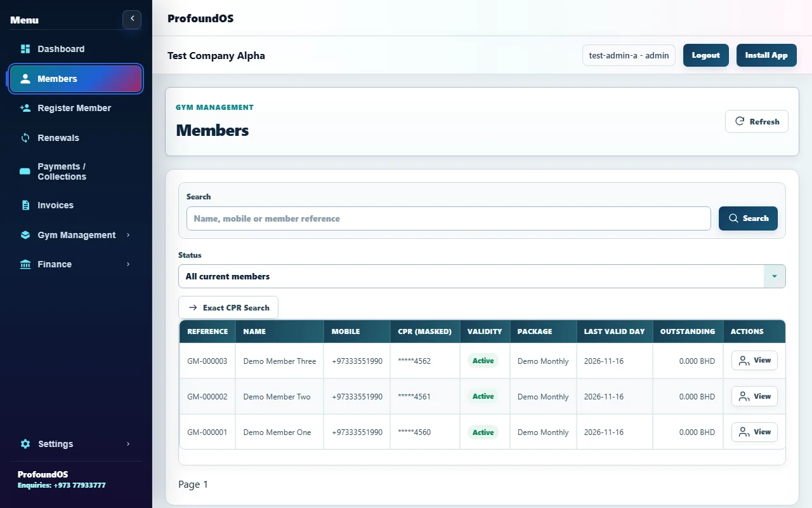This screenshot has height=508, width=812.
Task: Click the magnifier icon in Search button
Action: tap(733, 218)
